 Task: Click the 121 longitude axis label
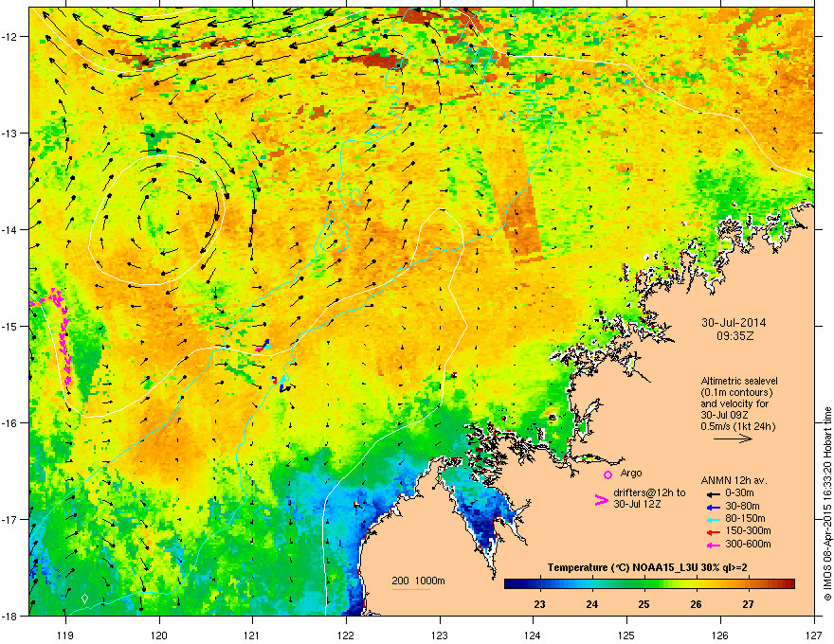[x=252, y=635]
